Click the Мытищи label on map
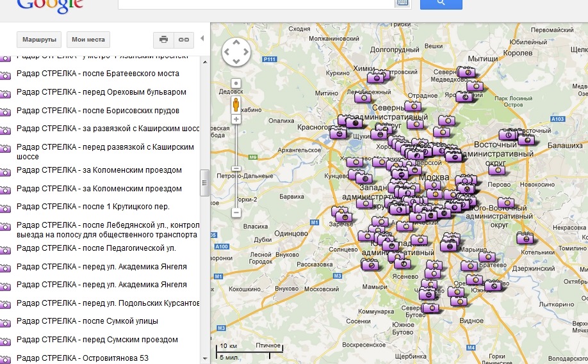The image size is (588, 364). click(x=482, y=59)
